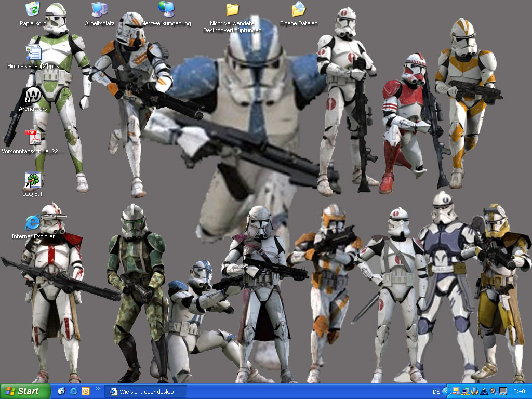Image resolution: width=532 pixels, height=399 pixels.
Task: Open the network connection tray icon
Action: click(465, 392)
